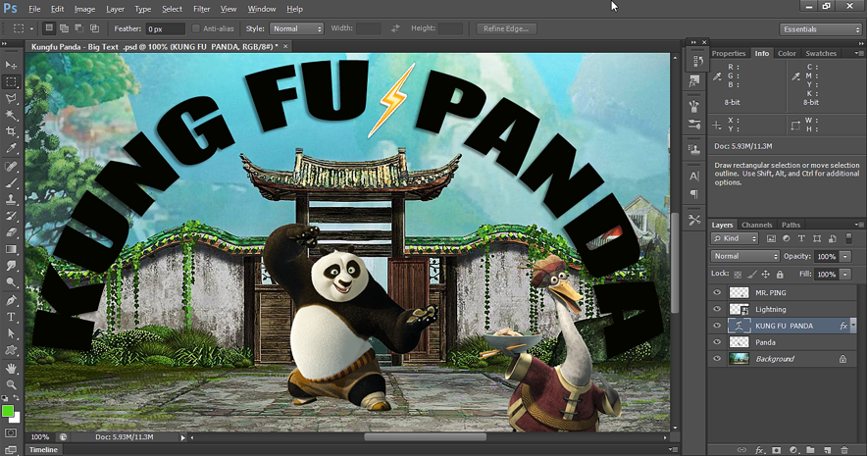This screenshot has height=456, width=868.
Task: Toggle the layer filter on/off switch
Action: (849, 238)
